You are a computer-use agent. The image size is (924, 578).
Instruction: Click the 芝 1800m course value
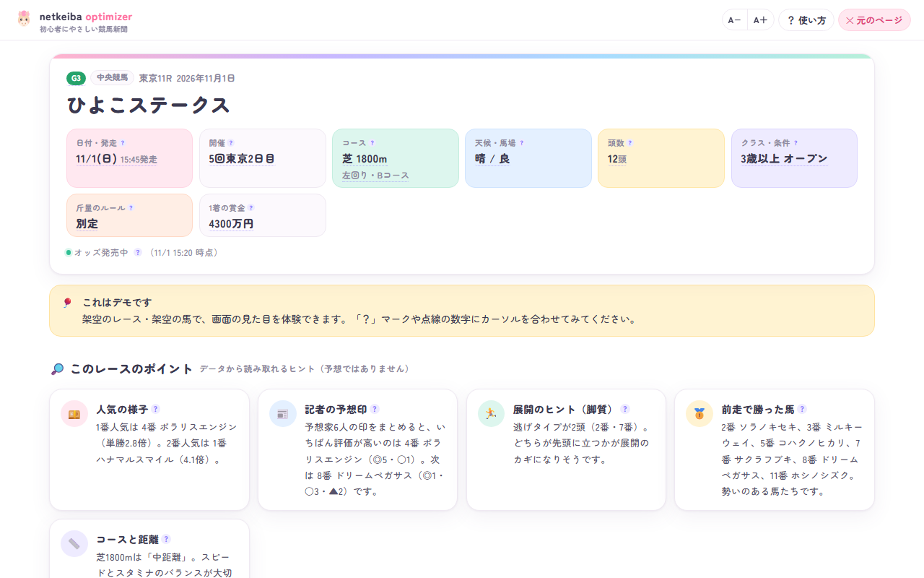point(365,159)
